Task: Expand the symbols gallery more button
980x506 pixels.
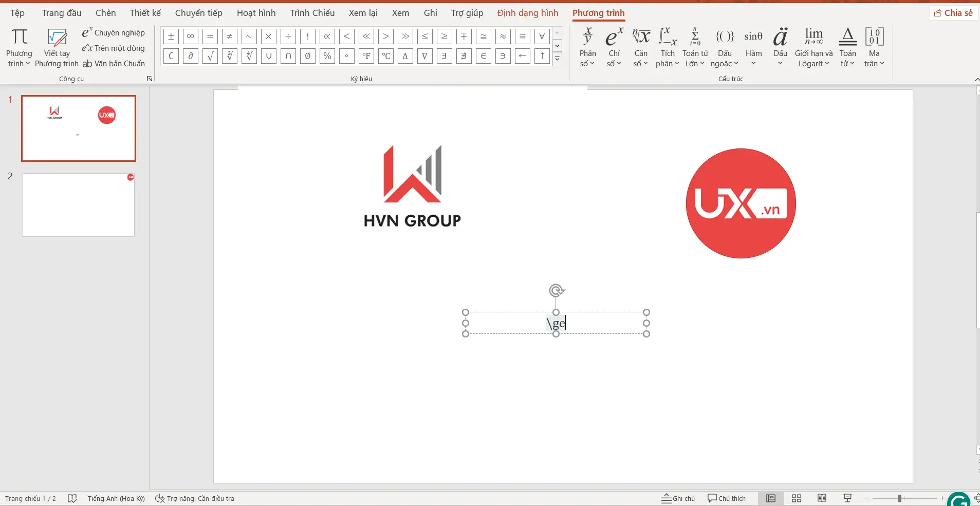Action: click(x=558, y=59)
